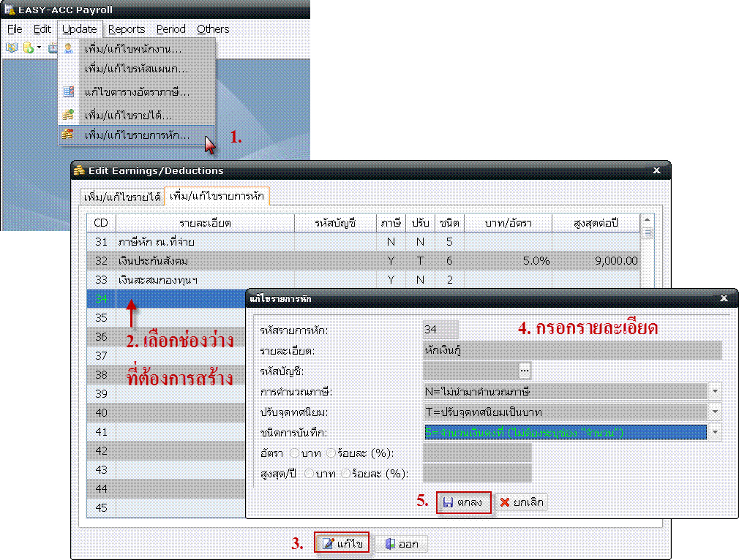Viewport: 739px width, 560px height.
Task: Click the employee icon beside เพิ่ม/แก้ไขพนักงาน
Action: [68, 49]
